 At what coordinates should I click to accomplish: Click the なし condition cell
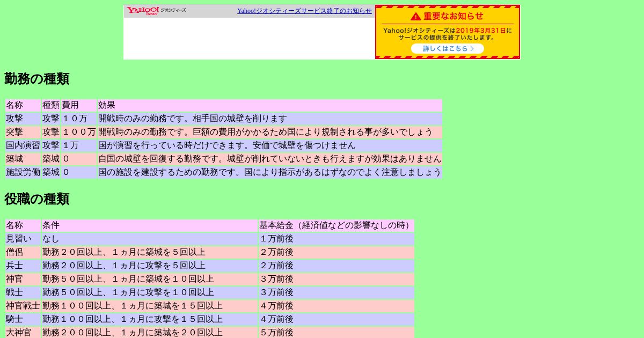point(150,239)
